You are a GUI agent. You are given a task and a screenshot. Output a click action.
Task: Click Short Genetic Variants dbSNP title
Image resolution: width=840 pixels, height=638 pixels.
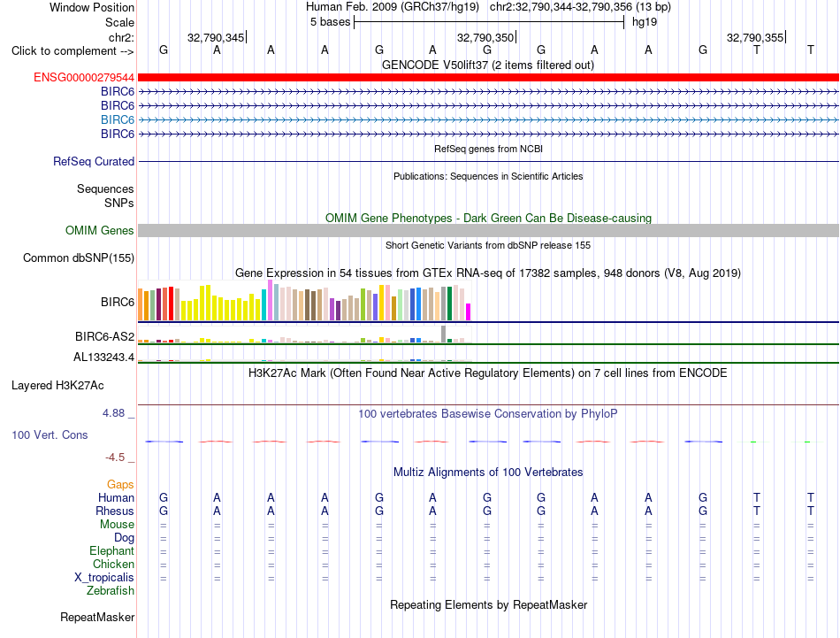click(x=488, y=245)
